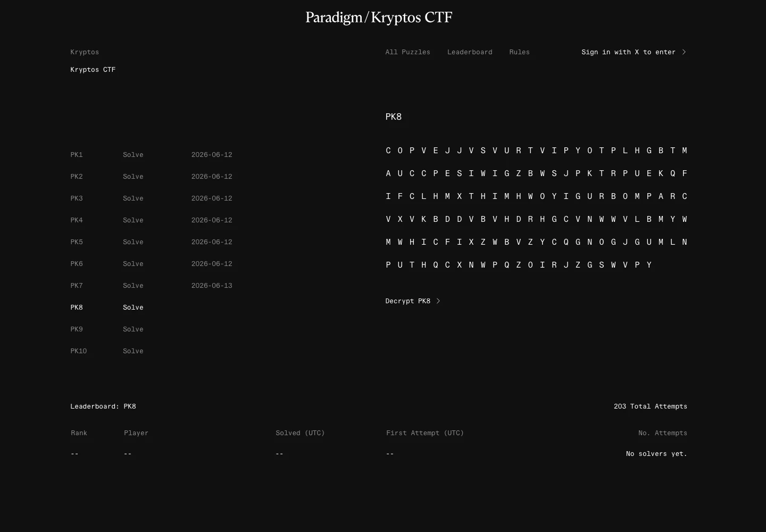Click Solve for PK10

[133, 351]
